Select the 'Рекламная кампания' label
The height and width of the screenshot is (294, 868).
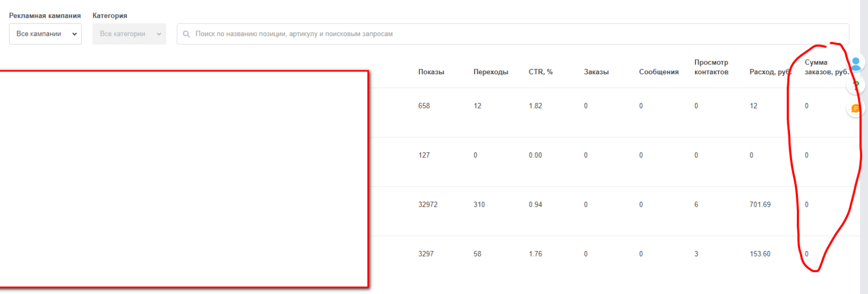(x=45, y=16)
